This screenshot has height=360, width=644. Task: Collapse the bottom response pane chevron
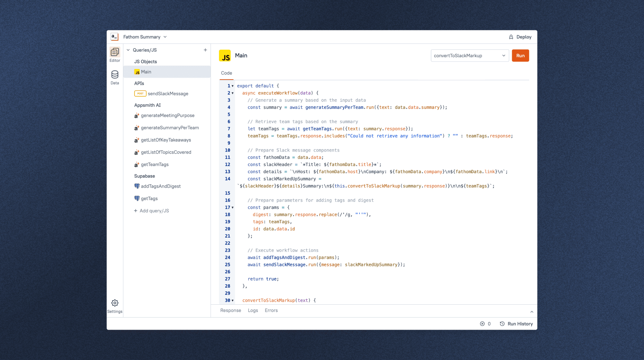531,311
